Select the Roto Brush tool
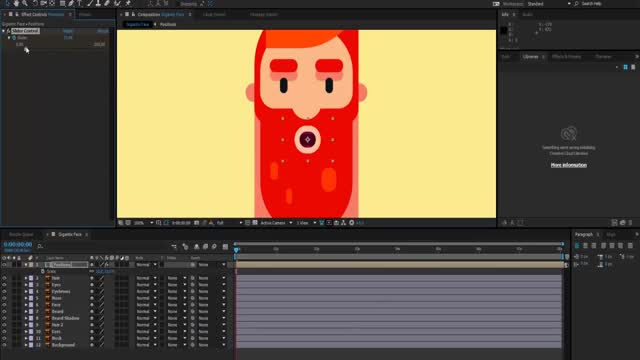 [x=118, y=3]
